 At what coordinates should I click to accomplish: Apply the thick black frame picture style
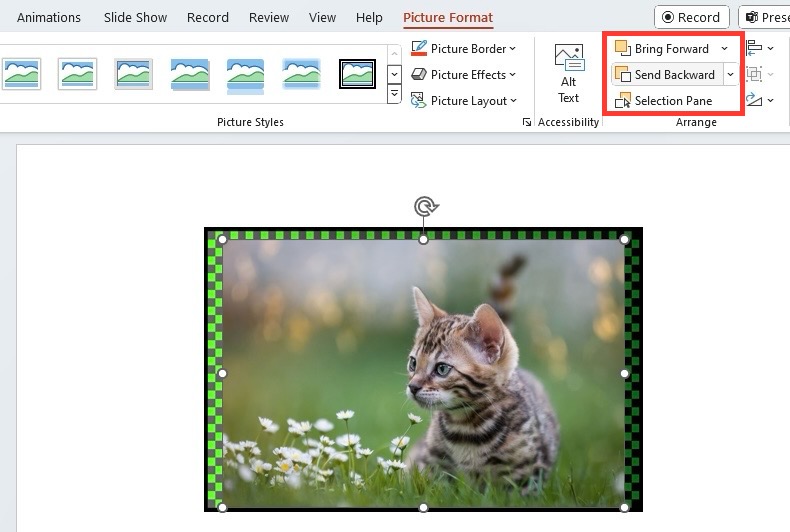[x=357, y=74]
